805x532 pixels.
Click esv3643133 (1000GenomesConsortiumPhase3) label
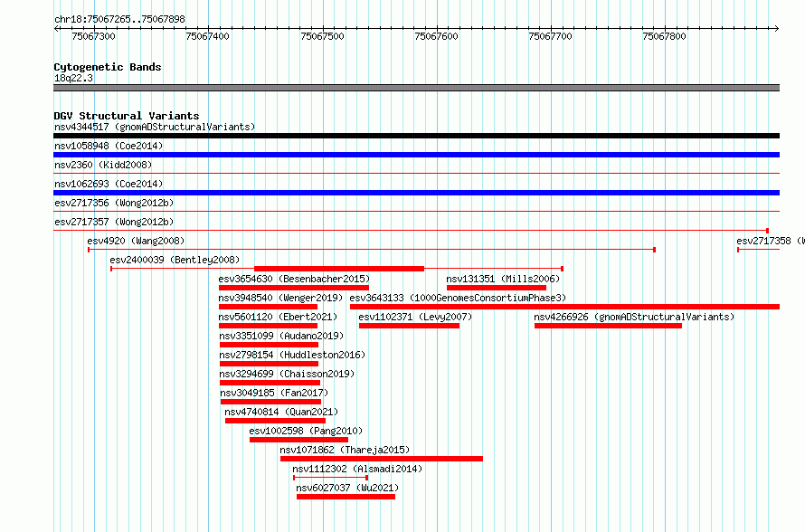pyautogui.click(x=458, y=298)
